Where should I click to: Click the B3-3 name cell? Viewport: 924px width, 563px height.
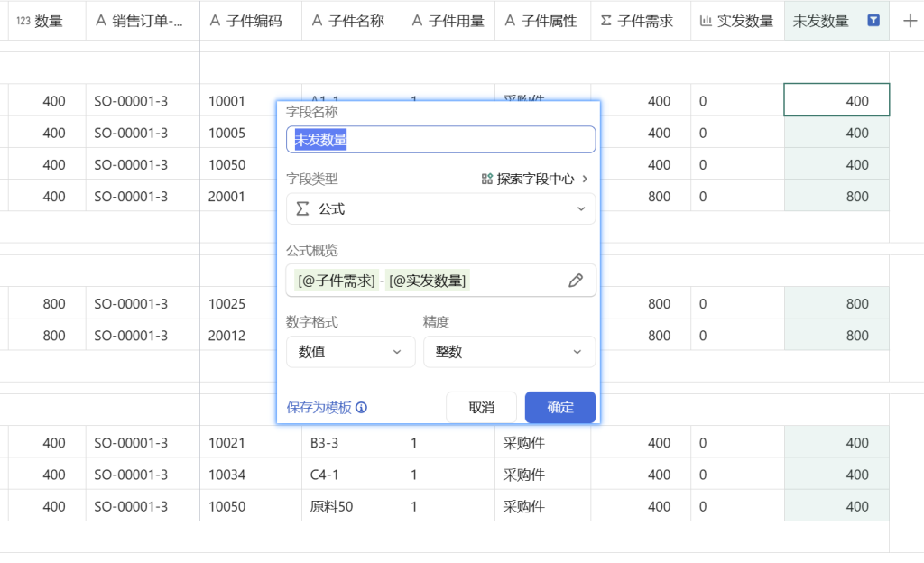tap(352, 442)
